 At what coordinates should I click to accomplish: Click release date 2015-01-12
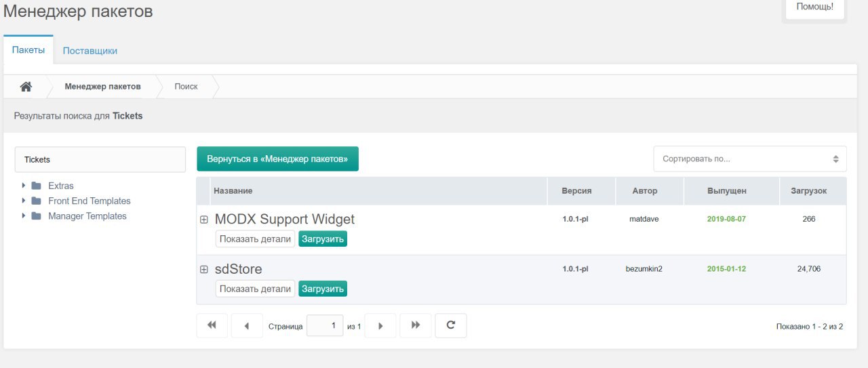pos(726,268)
